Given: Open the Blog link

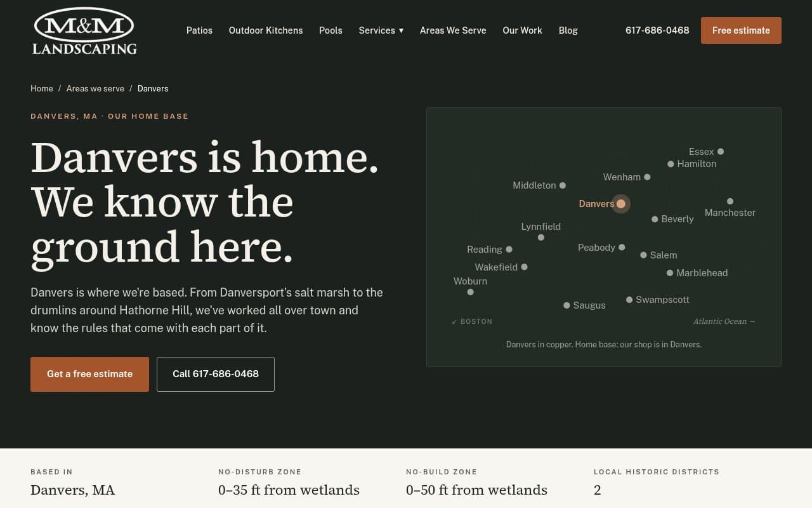Looking at the screenshot, I should pyautogui.click(x=568, y=30).
